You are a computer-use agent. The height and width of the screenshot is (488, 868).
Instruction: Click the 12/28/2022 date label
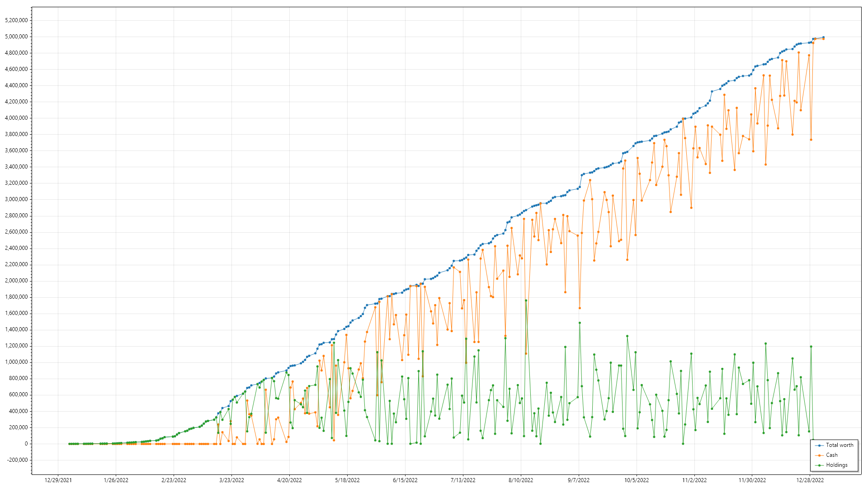point(811,480)
